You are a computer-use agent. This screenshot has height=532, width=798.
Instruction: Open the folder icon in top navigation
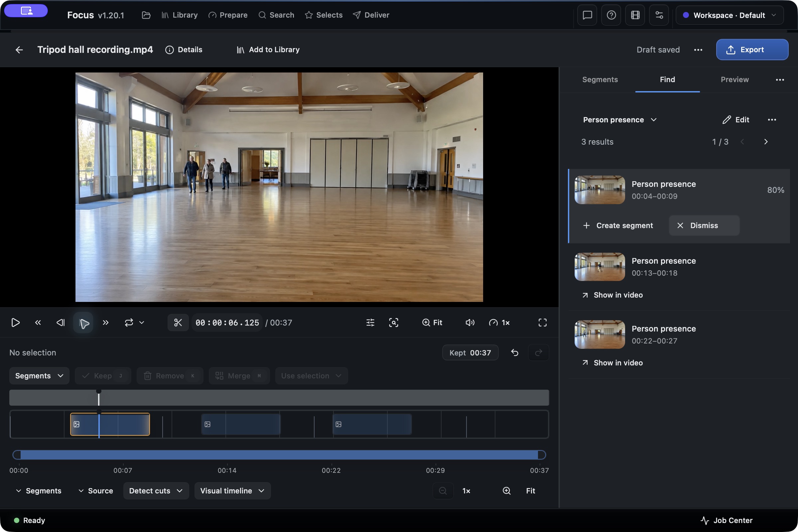click(146, 15)
